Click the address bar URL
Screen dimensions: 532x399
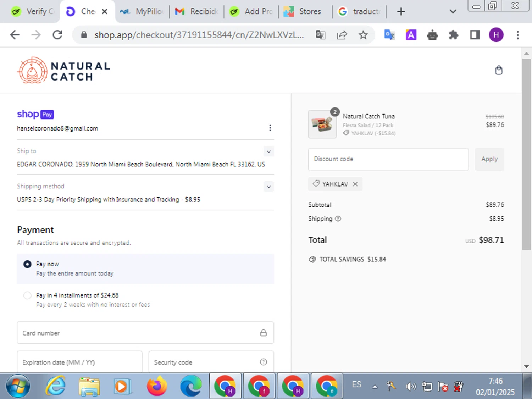tap(199, 35)
